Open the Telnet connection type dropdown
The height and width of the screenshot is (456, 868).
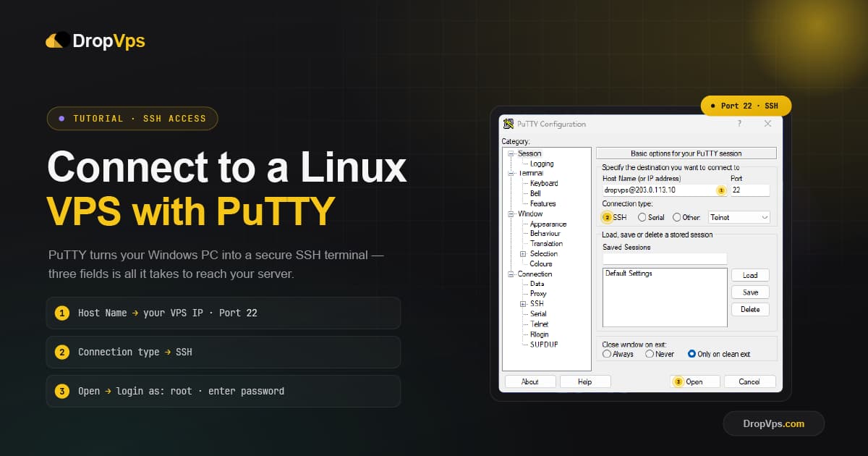click(739, 217)
